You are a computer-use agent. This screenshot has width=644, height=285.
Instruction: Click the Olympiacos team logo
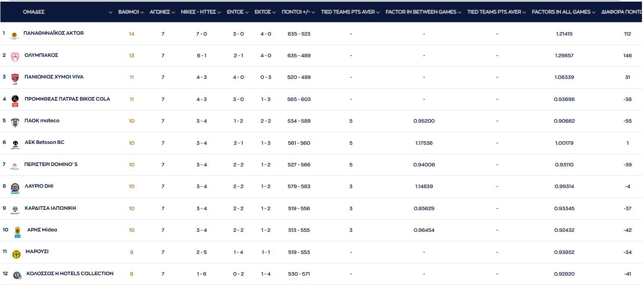point(15,57)
